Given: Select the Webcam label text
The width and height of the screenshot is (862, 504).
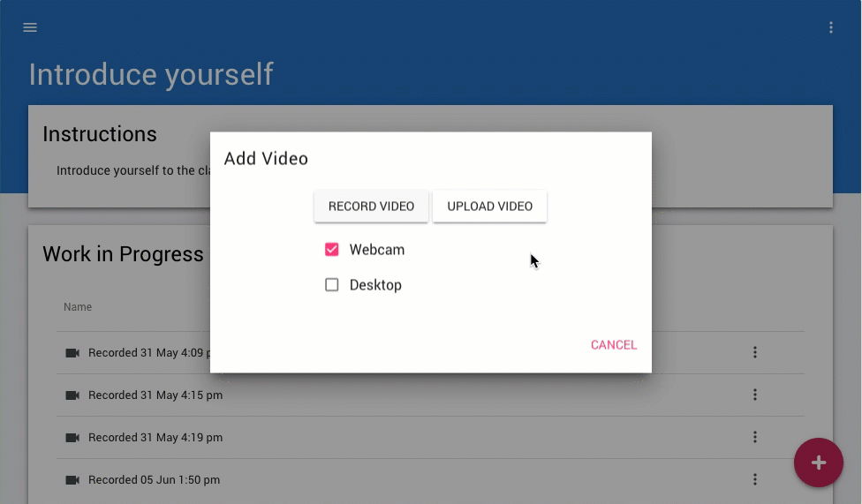Looking at the screenshot, I should tap(376, 250).
